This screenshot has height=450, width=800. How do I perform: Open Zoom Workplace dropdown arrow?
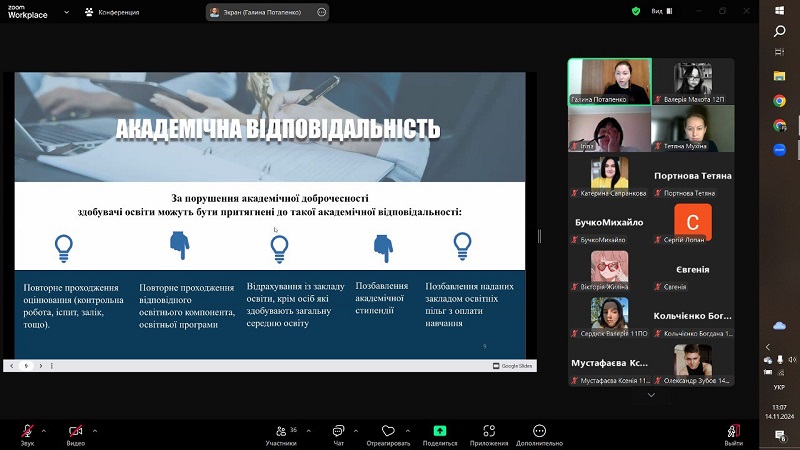pos(66,12)
